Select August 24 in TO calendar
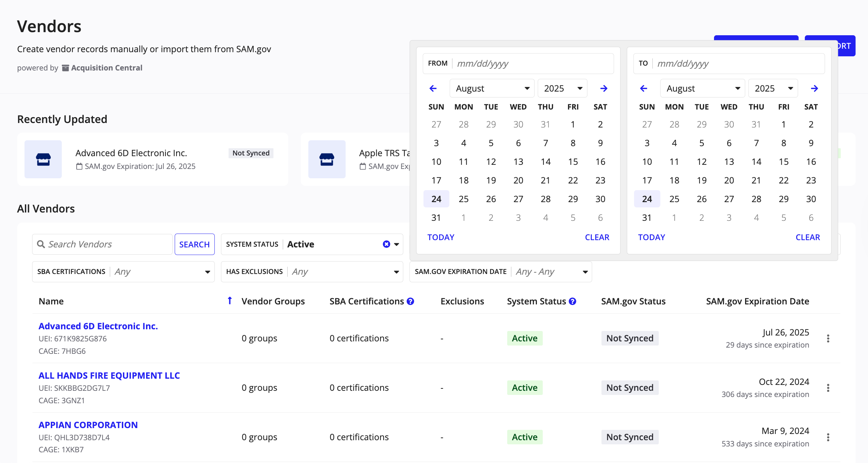This screenshot has width=868, height=463. tap(647, 199)
